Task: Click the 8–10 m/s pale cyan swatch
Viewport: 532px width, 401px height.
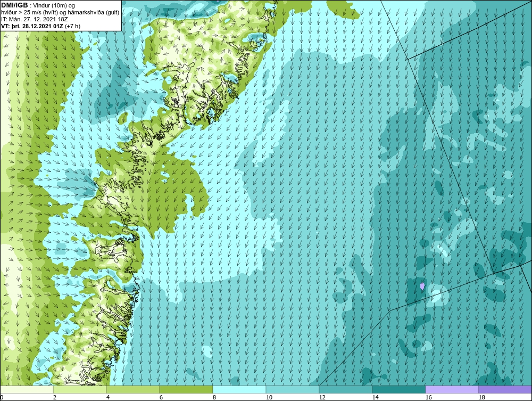Action: 239,389
